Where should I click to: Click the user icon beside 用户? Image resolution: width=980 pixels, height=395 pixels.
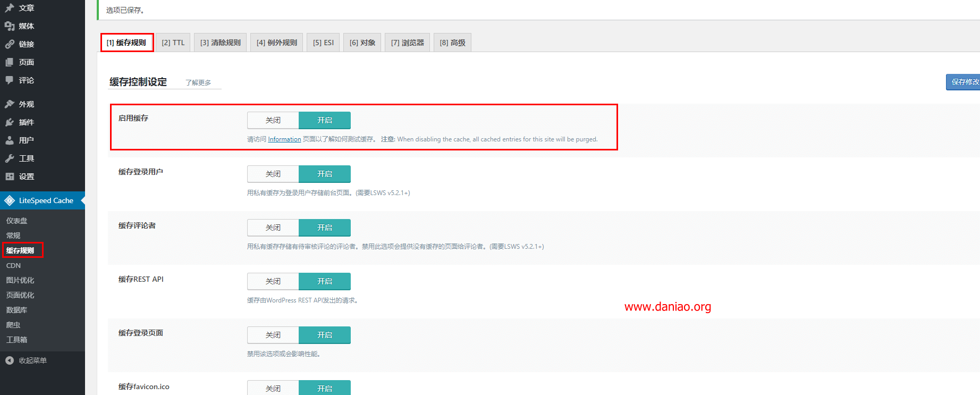tap(10, 140)
